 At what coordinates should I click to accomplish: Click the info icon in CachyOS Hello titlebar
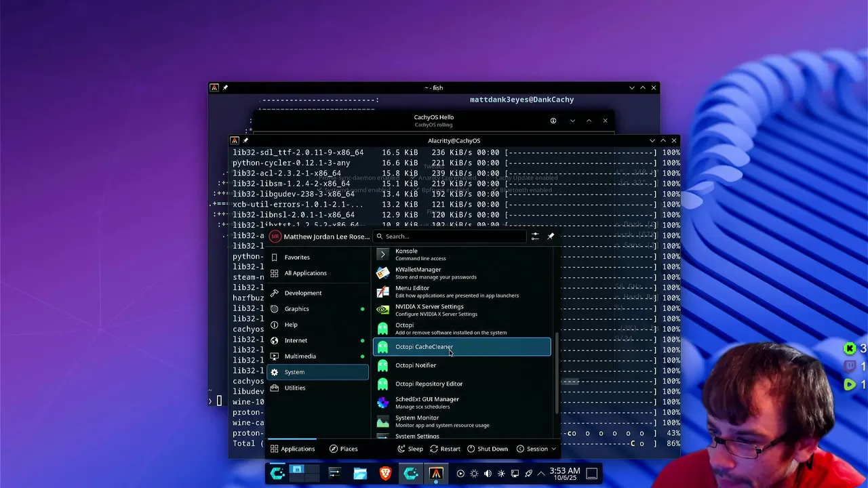tap(553, 121)
